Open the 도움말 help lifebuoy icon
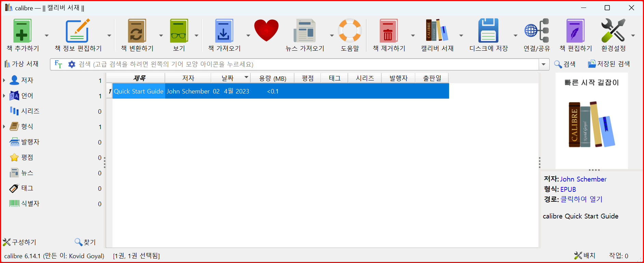Image resolution: width=644 pixels, height=263 pixels. click(350, 31)
